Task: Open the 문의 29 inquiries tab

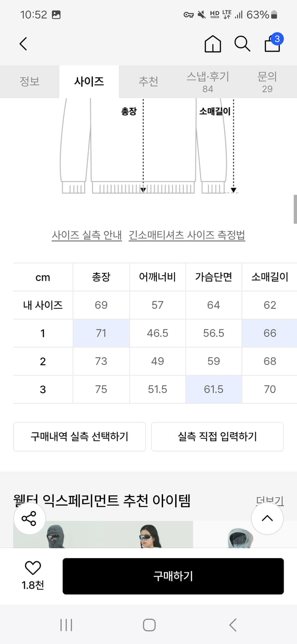Action: (x=267, y=81)
